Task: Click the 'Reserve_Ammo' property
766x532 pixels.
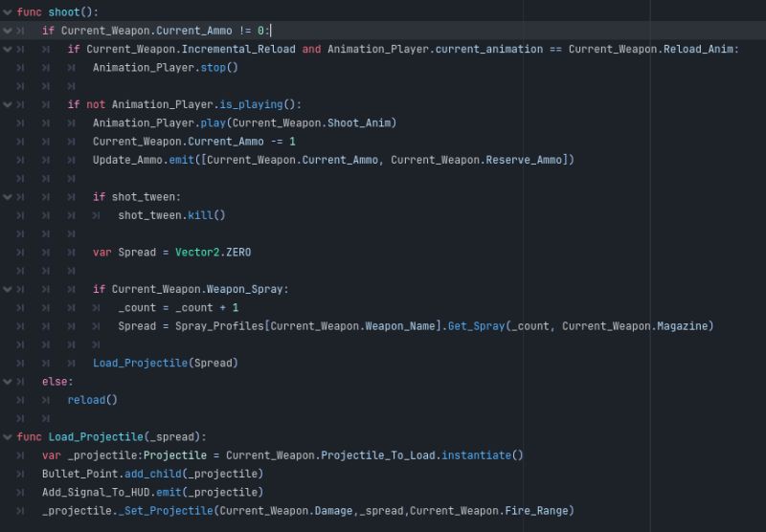Action: click(524, 160)
